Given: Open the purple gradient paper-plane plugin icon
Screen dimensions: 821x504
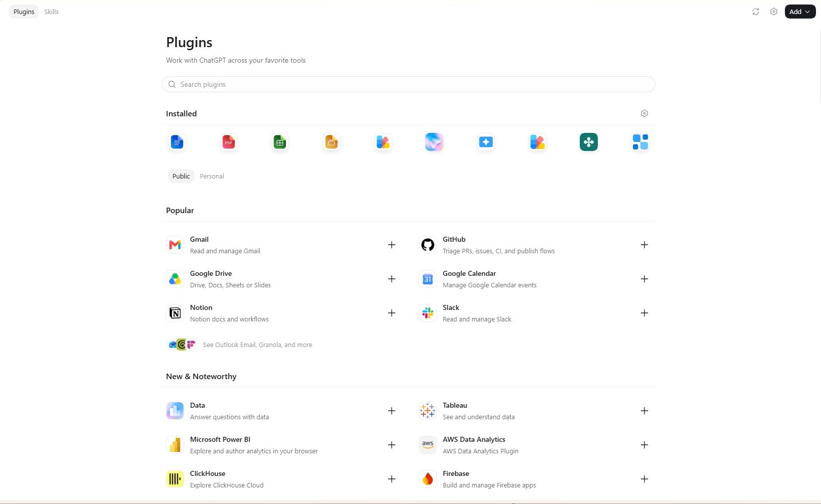Looking at the screenshot, I should pos(434,142).
